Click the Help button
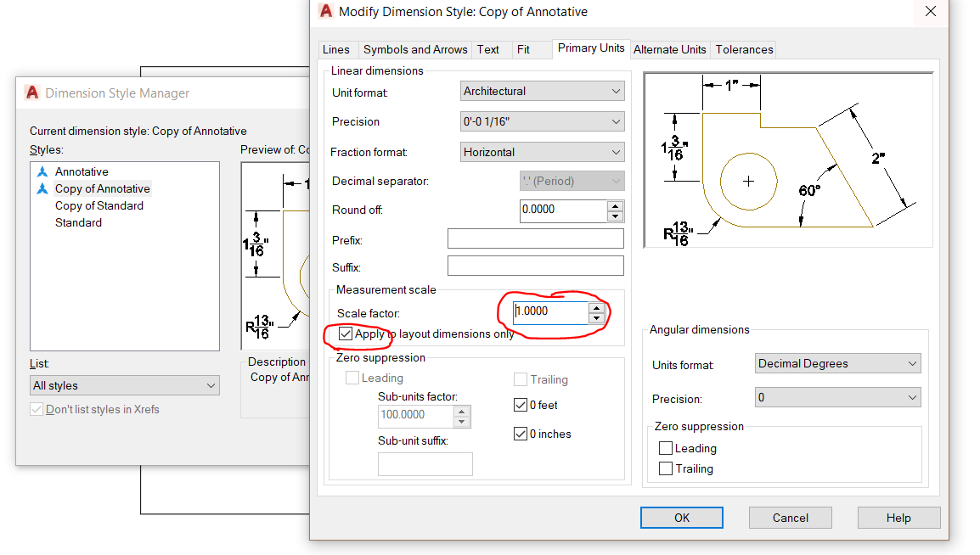This screenshot has width=980, height=555. [898, 517]
